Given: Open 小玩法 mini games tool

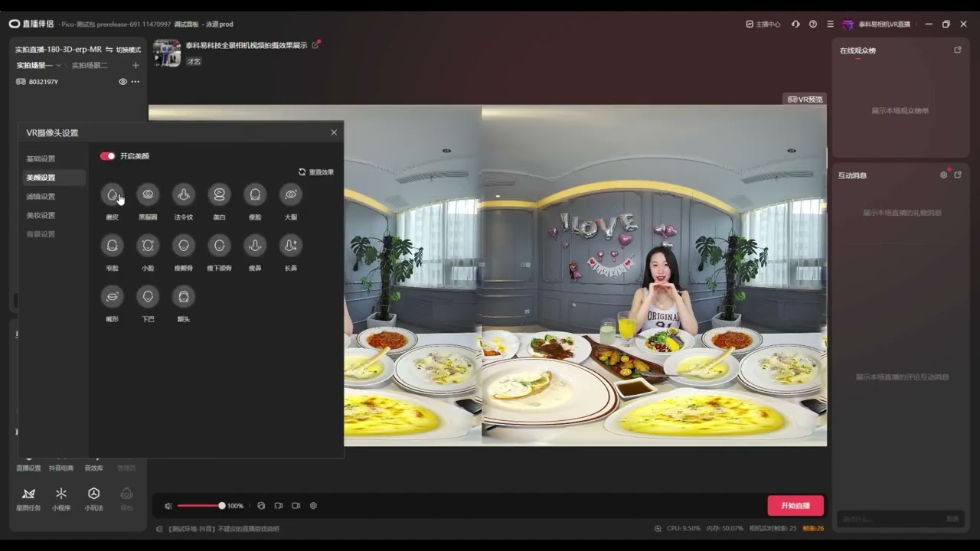Looking at the screenshot, I should click(94, 499).
